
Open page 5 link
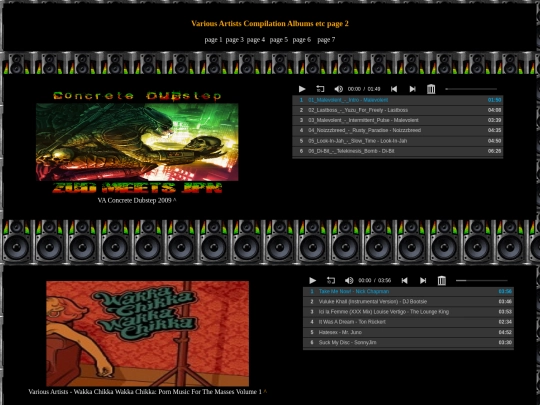click(x=279, y=40)
